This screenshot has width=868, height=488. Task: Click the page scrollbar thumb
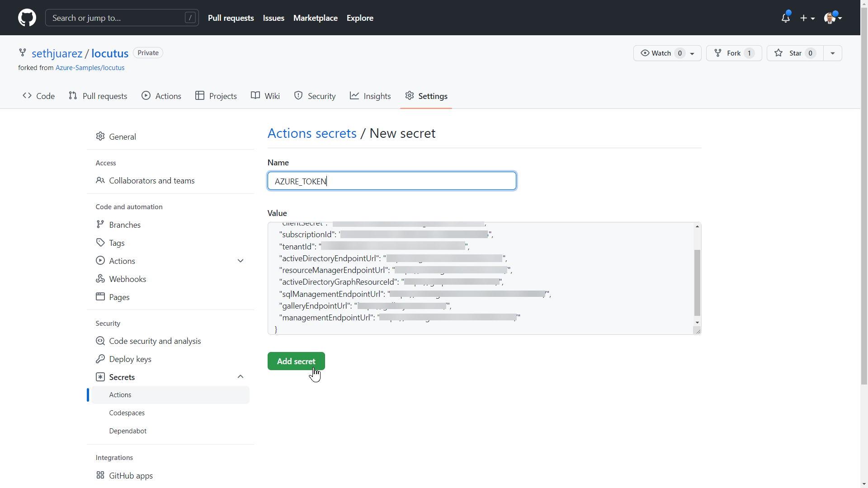(864, 196)
